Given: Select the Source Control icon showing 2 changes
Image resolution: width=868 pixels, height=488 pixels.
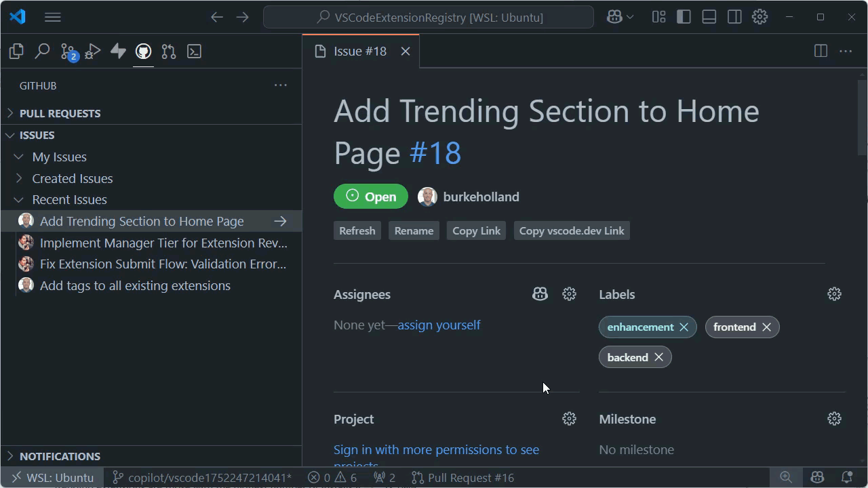Looking at the screenshot, I should click(x=67, y=51).
